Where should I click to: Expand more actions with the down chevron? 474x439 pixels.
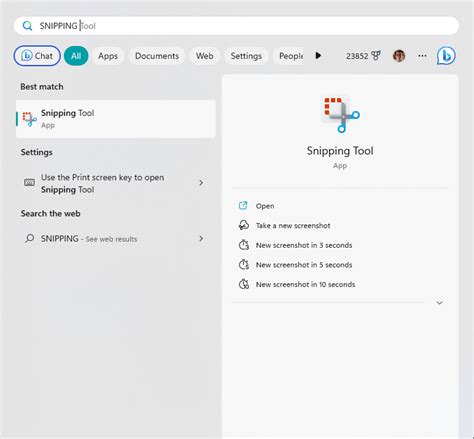(x=440, y=303)
